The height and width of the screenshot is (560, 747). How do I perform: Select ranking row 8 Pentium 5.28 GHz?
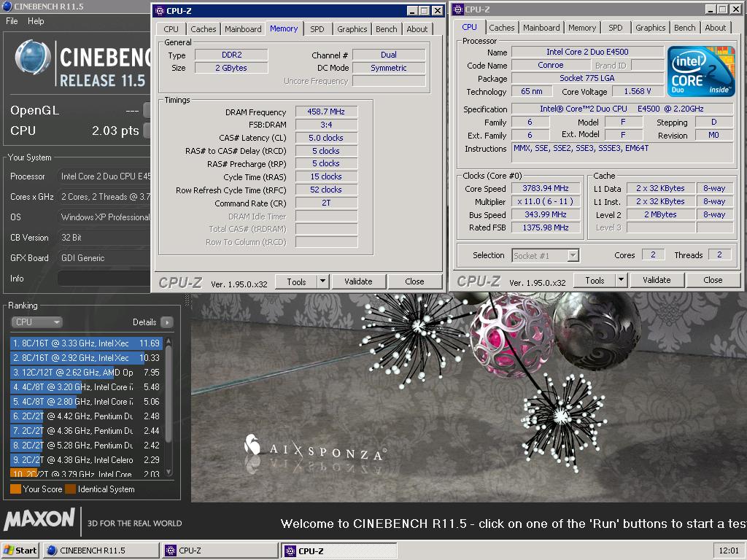(x=86, y=446)
